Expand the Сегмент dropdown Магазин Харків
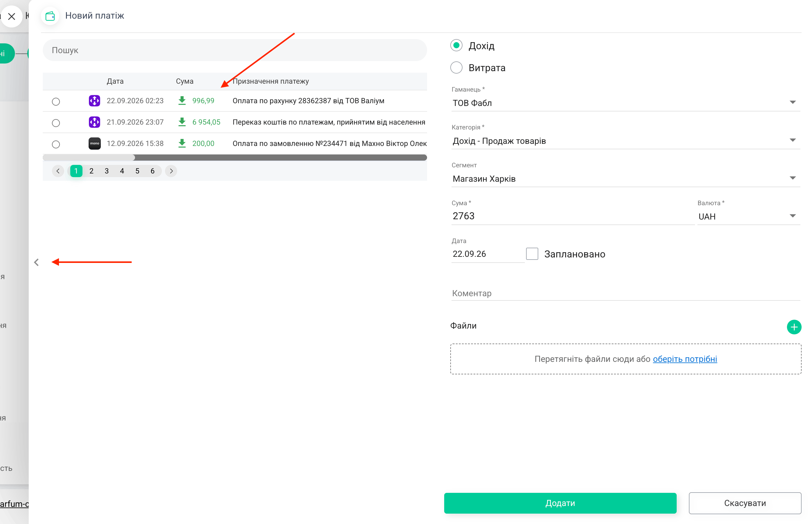Image resolution: width=812 pixels, height=524 pixels. tap(626, 179)
